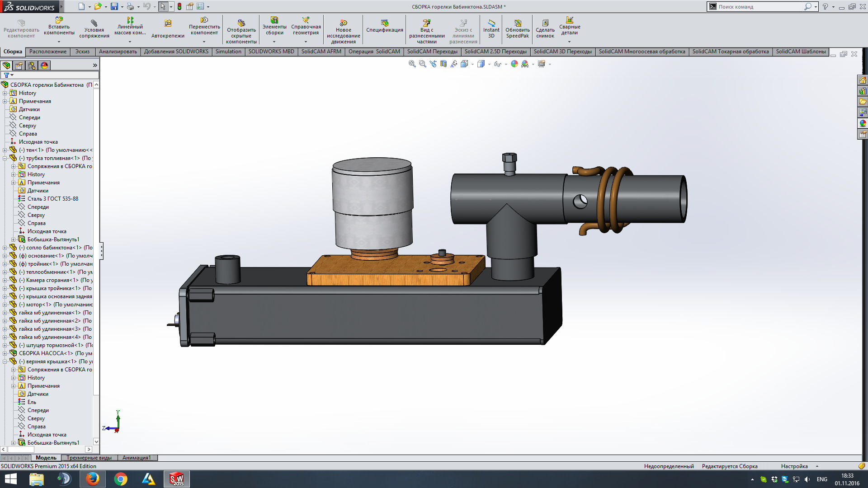This screenshot has width=868, height=488.
Task: Collapse the трубка топливная<1> tree node
Action: coord(5,158)
